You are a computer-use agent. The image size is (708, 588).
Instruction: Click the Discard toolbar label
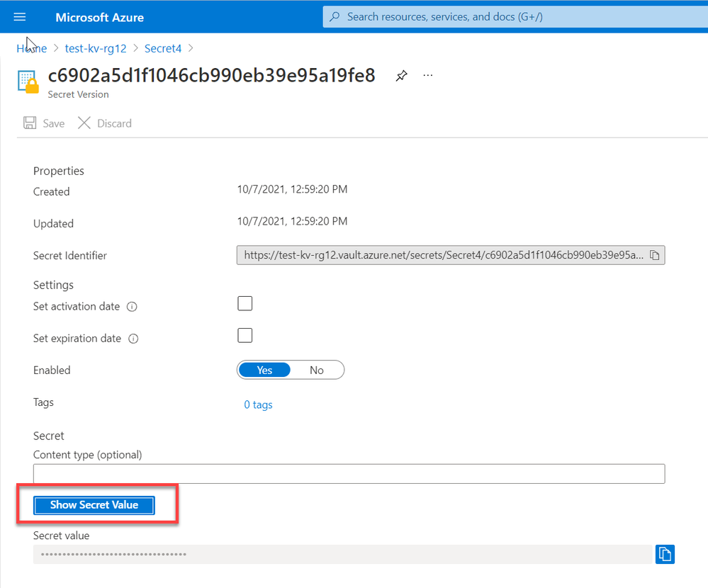[x=114, y=123]
